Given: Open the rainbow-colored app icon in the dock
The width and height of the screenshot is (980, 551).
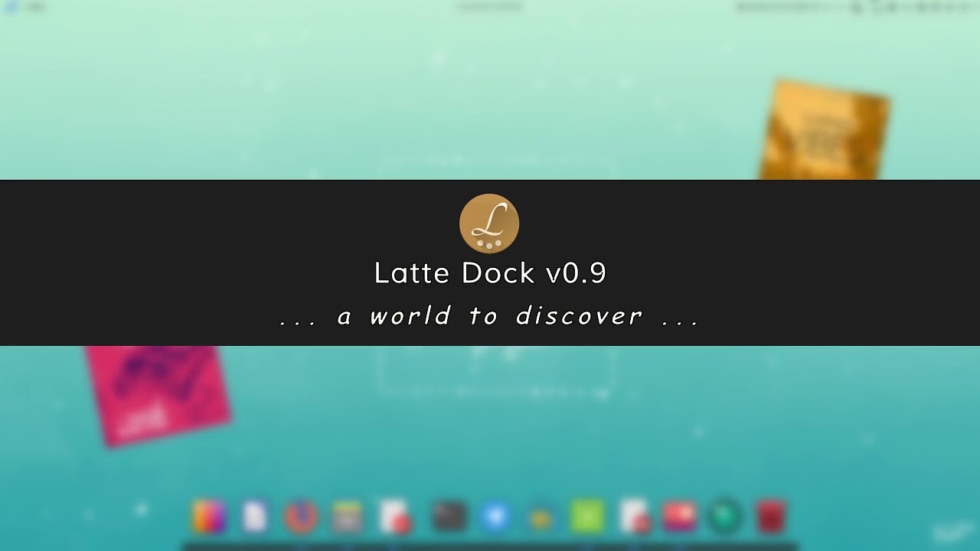Looking at the screenshot, I should (208, 517).
